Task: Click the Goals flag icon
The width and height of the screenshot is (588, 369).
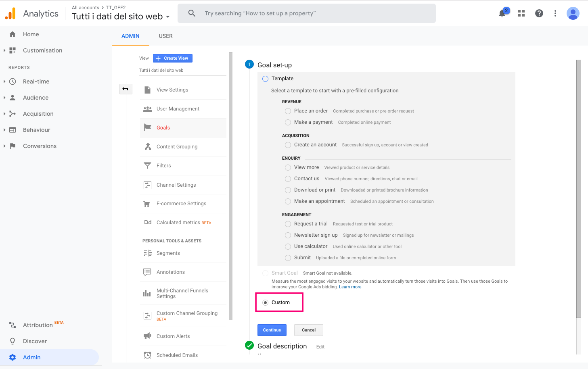Action: click(x=148, y=127)
